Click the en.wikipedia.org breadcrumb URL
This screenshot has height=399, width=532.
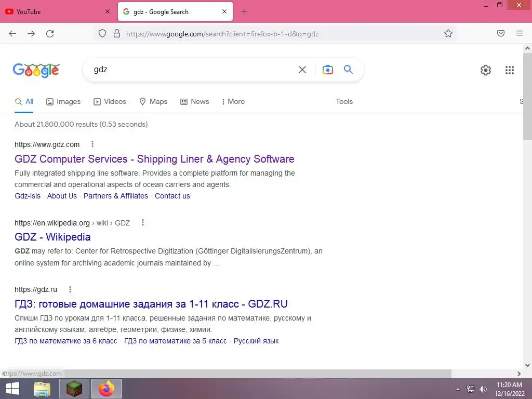pos(72,223)
